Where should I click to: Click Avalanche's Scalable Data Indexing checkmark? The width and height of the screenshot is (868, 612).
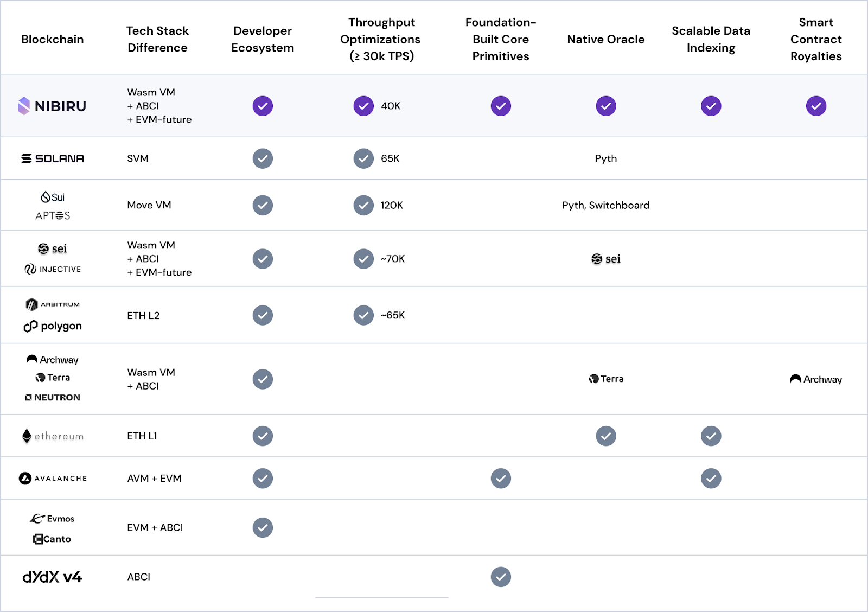pos(711,479)
